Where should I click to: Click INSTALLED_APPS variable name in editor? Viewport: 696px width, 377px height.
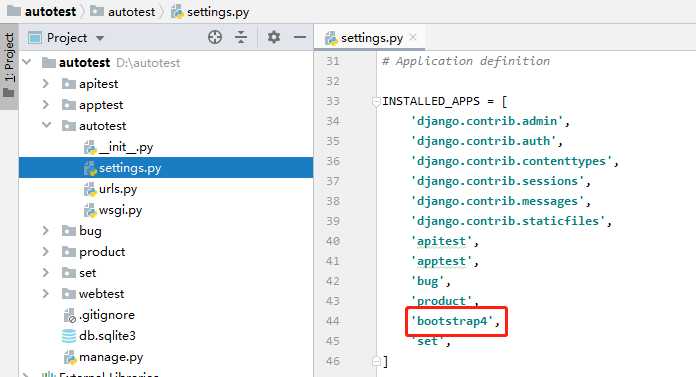coord(431,101)
